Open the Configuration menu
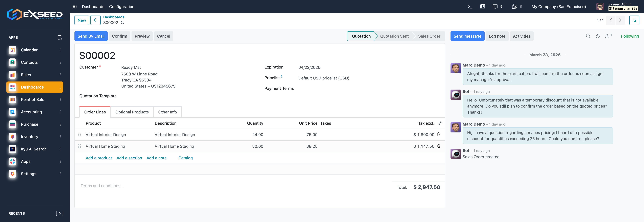Image resolution: width=644 pixels, height=222 pixels. (121, 6)
